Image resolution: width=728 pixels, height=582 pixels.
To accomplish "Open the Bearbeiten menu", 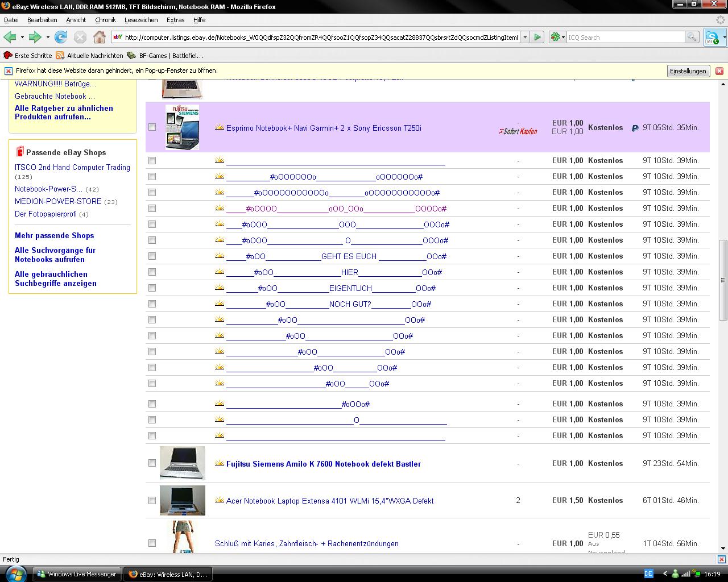I will (x=42, y=20).
